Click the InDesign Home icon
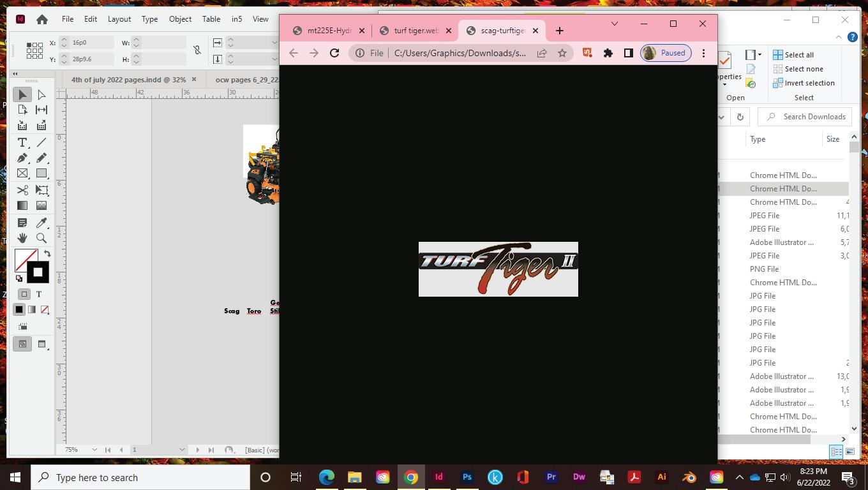Viewport: 868px width, 490px height. click(42, 19)
